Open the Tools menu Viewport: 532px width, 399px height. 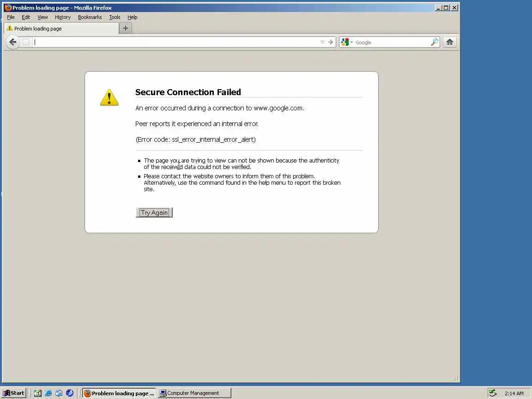tap(115, 17)
